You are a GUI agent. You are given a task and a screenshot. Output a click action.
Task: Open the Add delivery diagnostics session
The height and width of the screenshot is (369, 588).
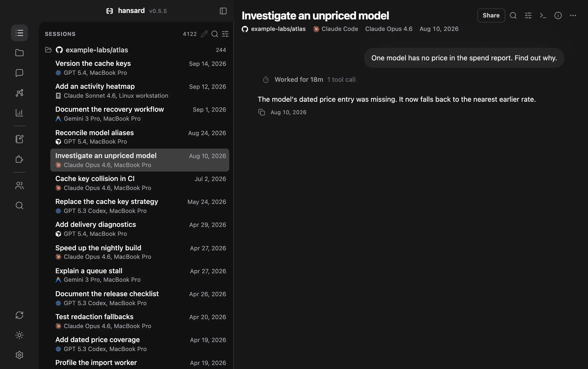click(x=140, y=229)
